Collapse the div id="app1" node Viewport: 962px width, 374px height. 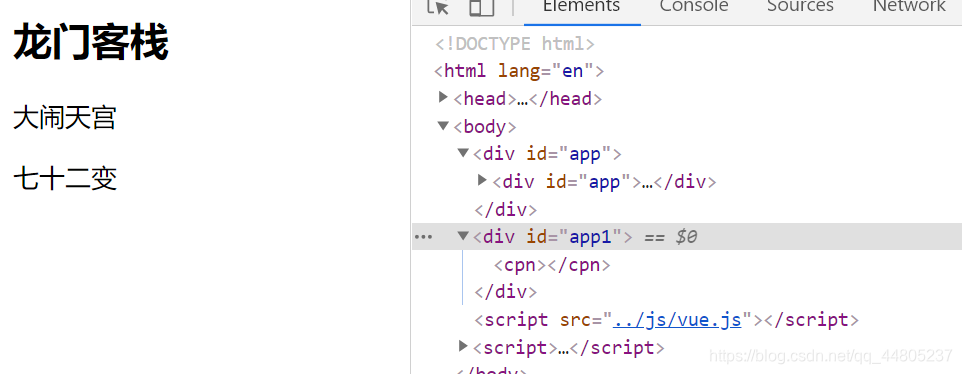tap(463, 235)
